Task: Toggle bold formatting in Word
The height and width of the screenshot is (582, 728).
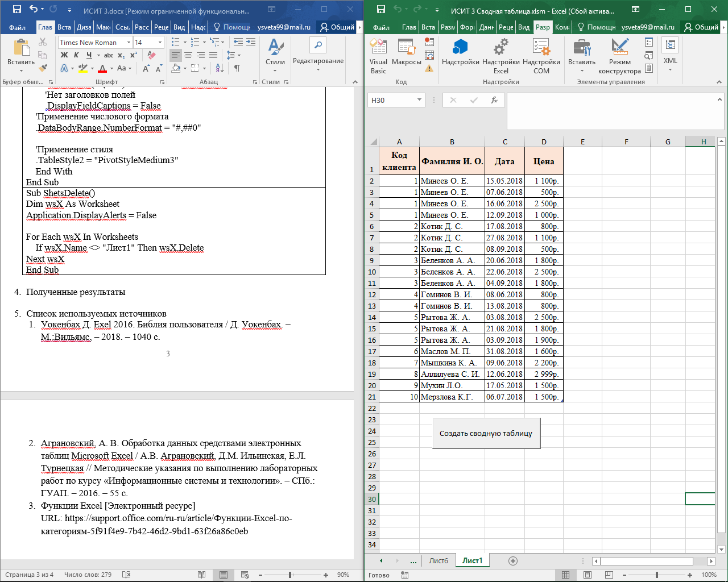Action: click(64, 55)
